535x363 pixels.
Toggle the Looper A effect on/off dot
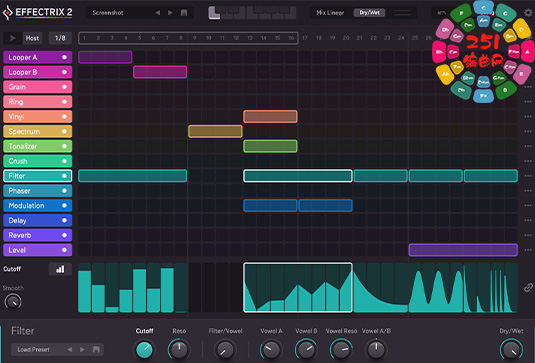[64, 57]
